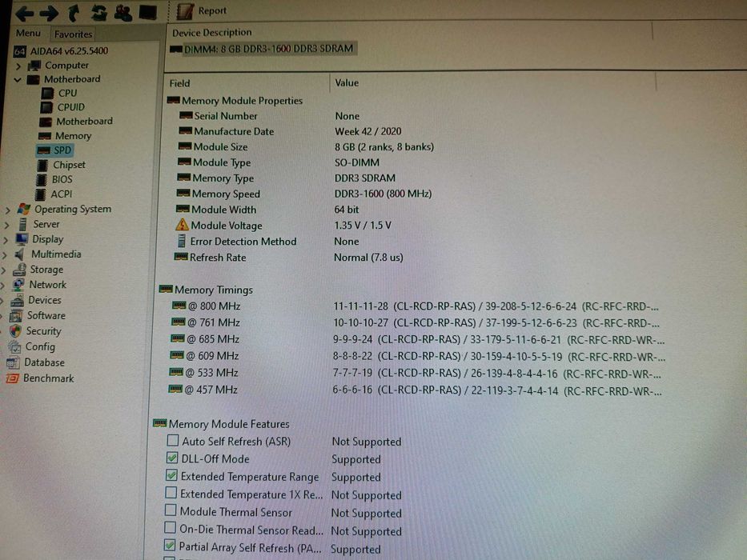Click the Benchmark icon

pyautogui.click(x=11, y=378)
